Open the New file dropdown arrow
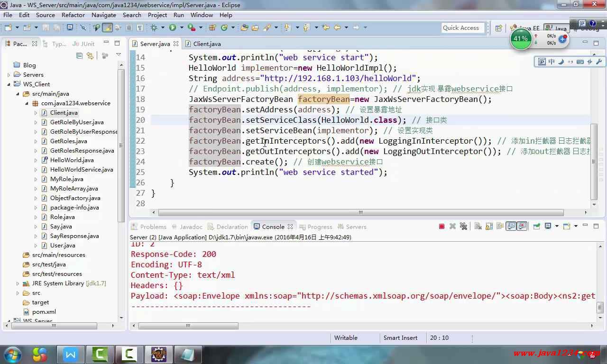This screenshot has height=364, width=607. (x=17, y=27)
